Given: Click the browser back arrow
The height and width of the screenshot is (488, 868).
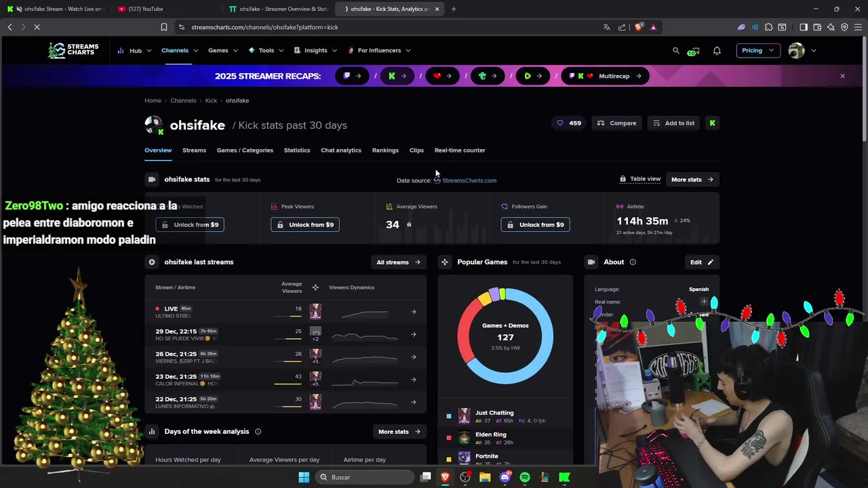Looking at the screenshot, I should click(x=9, y=27).
